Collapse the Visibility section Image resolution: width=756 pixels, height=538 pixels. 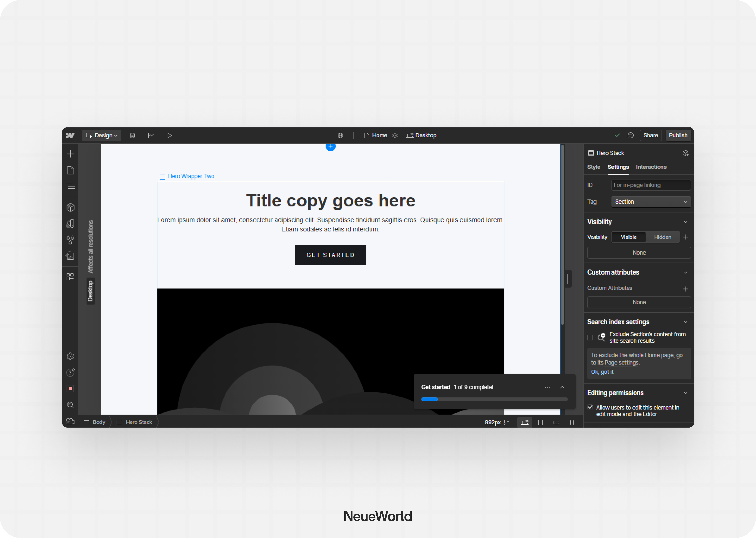(686, 222)
